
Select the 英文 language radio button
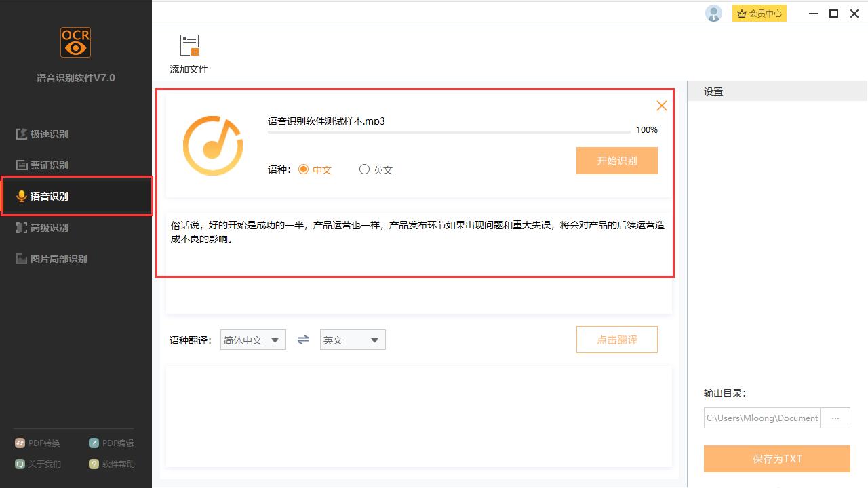click(364, 169)
